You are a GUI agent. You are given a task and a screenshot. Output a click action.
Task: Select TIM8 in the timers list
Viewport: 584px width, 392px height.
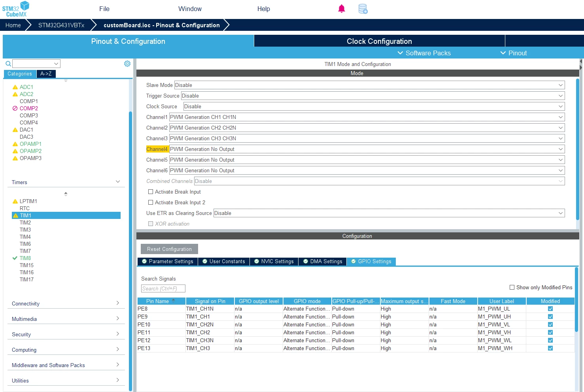click(x=25, y=258)
